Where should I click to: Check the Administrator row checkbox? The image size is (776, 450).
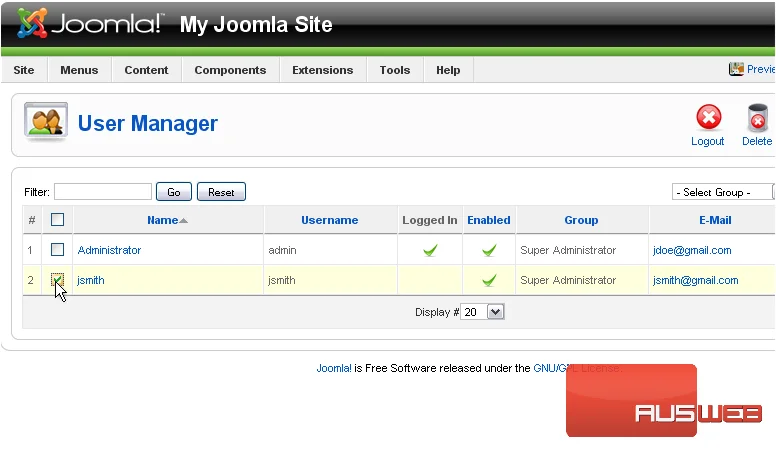57,250
